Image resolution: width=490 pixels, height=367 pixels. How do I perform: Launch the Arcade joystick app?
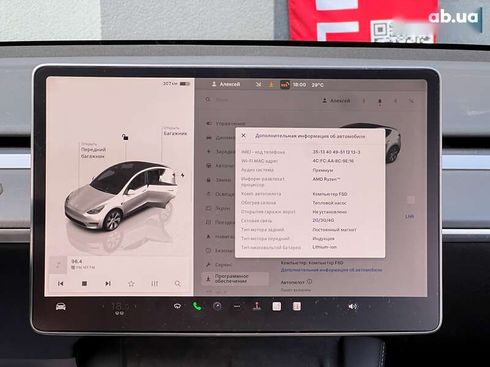click(x=257, y=306)
